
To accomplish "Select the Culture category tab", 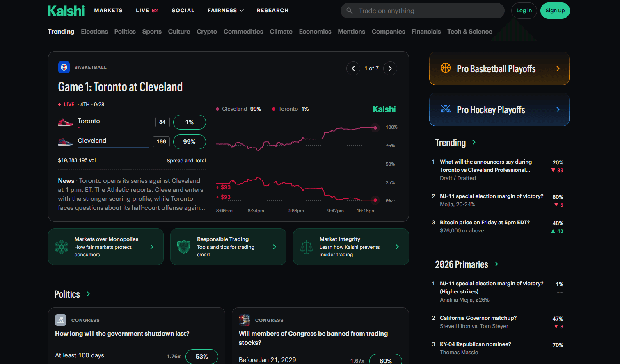I will (179, 32).
